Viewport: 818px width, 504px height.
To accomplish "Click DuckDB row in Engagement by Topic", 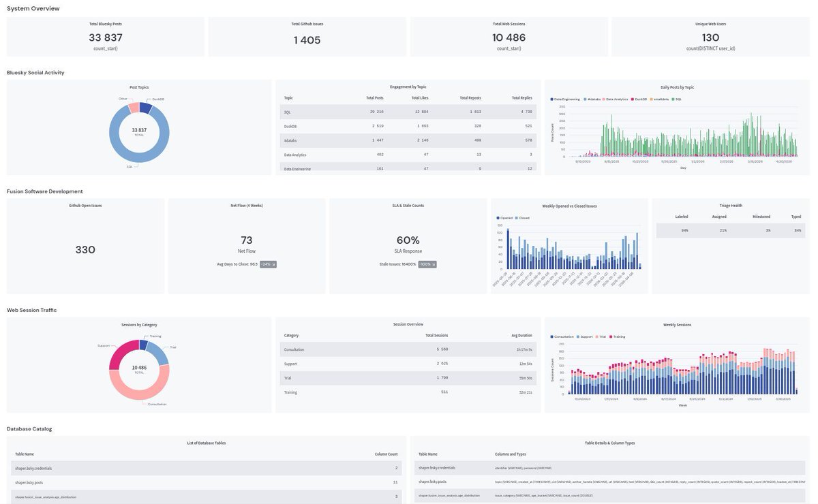I will point(408,126).
